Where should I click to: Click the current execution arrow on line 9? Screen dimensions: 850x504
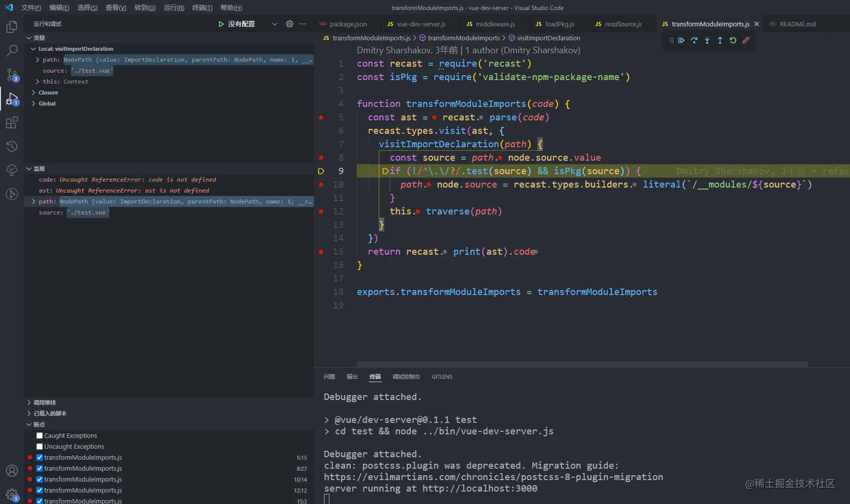321,171
